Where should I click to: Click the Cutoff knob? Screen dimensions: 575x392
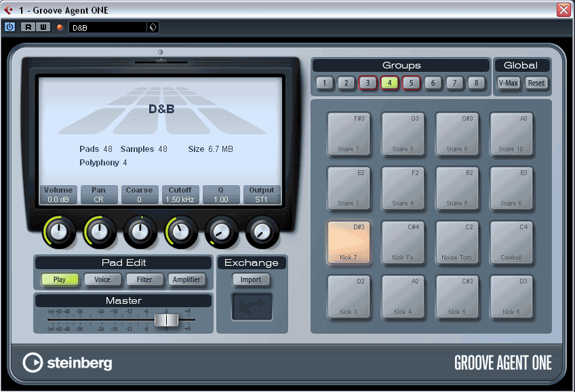coord(181,232)
